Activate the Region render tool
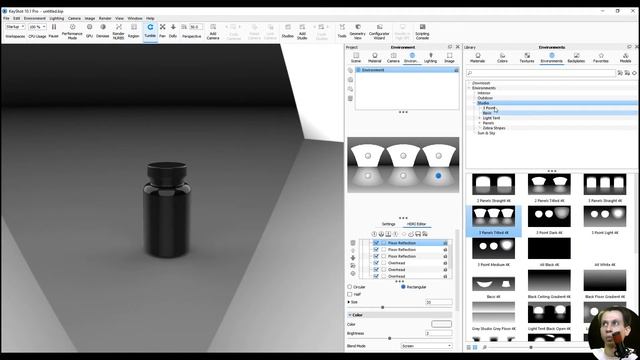 click(133, 31)
